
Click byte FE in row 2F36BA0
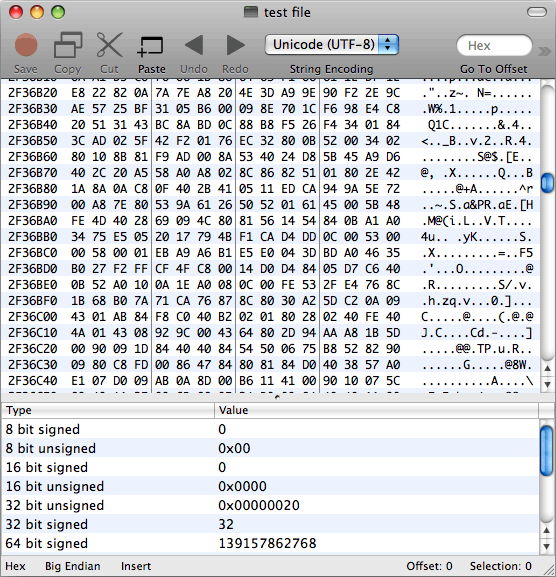78,221
